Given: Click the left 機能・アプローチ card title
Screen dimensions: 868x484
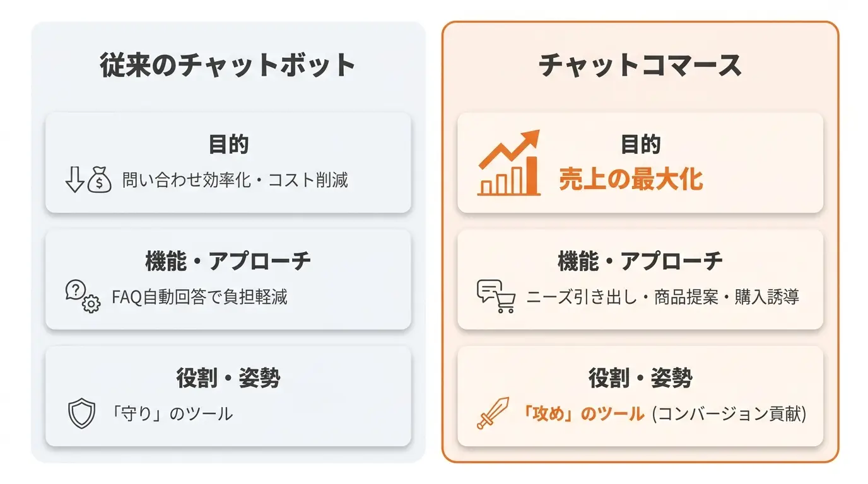Looking at the screenshot, I should 228,261.
